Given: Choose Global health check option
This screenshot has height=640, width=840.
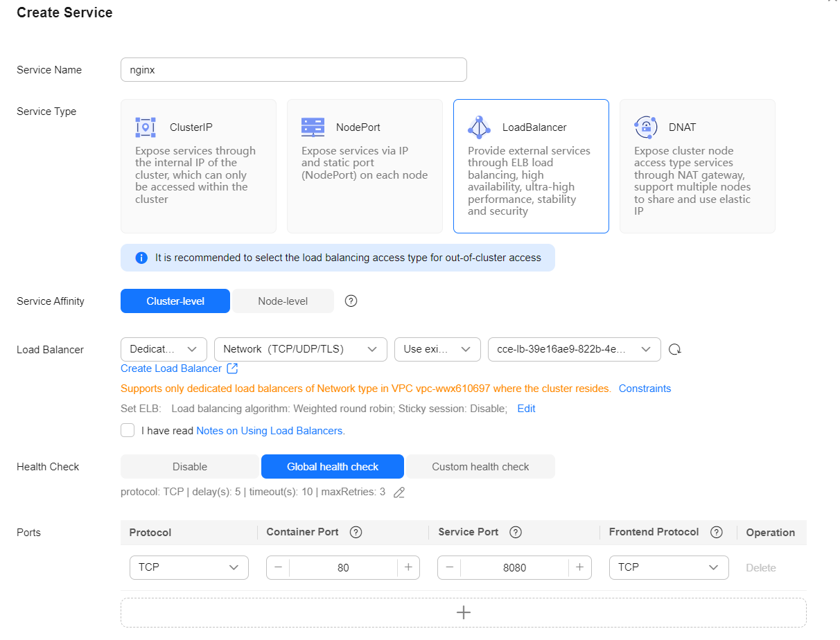Looking at the screenshot, I should point(333,467).
